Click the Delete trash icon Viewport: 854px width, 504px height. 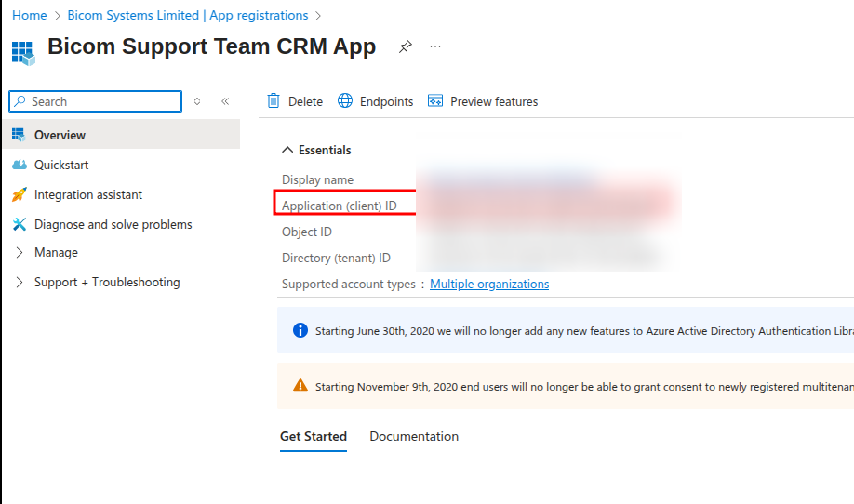[274, 100]
